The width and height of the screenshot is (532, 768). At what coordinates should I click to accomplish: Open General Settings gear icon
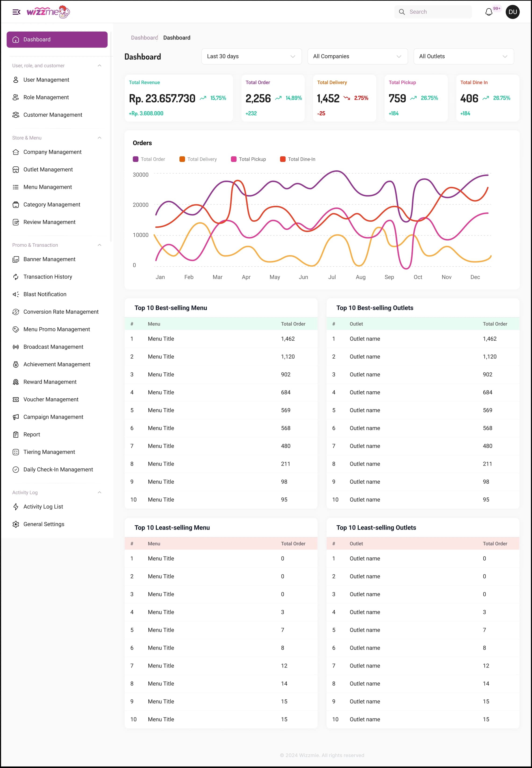pyautogui.click(x=16, y=524)
